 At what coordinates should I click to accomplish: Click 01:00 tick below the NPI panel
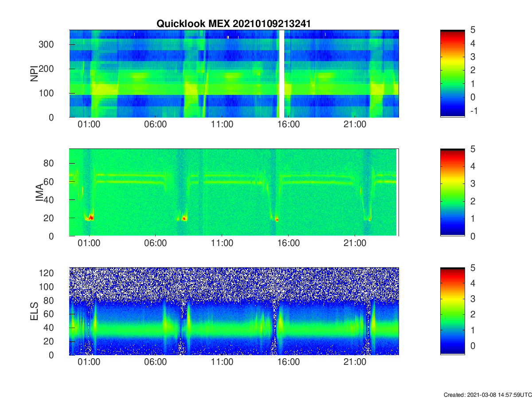pyautogui.click(x=89, y=125)
